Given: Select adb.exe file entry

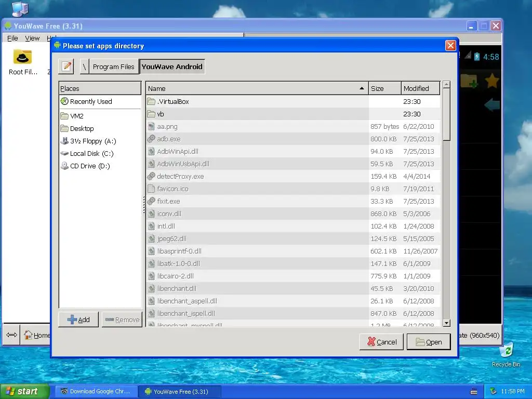Looking at the screenshot, I should coord(294,139).
